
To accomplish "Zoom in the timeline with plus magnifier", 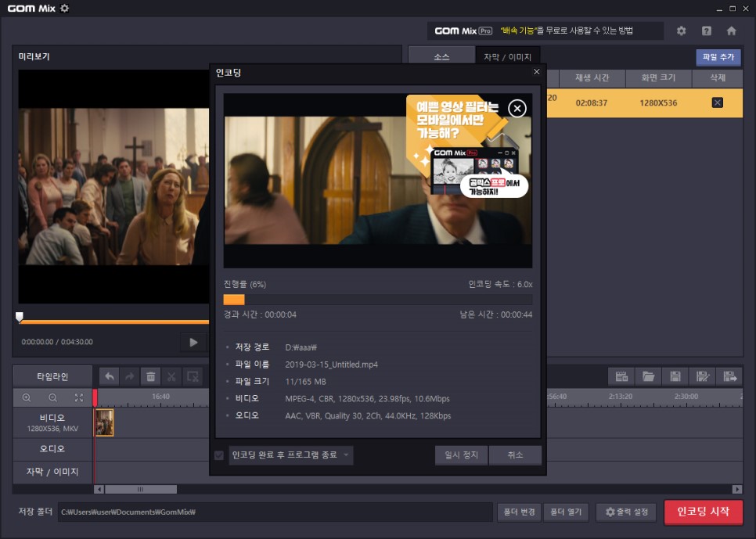I will [x=27, y=397].
